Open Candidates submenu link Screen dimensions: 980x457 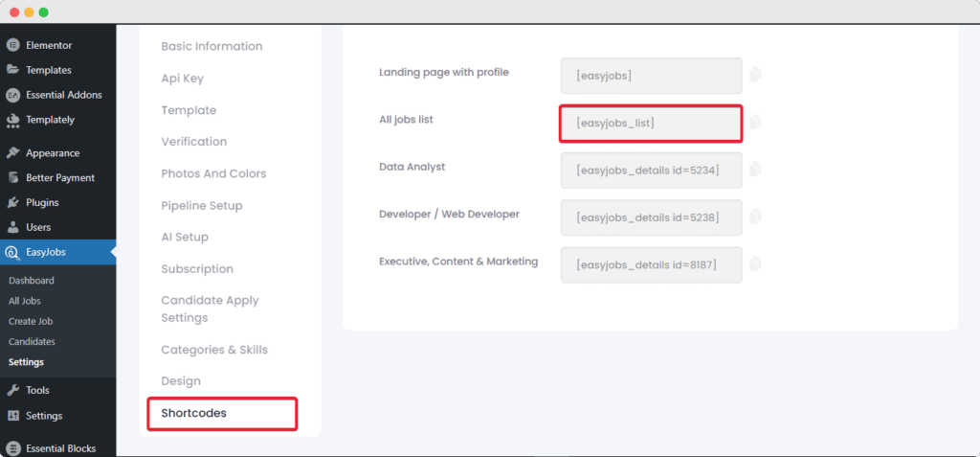point(32,342)
